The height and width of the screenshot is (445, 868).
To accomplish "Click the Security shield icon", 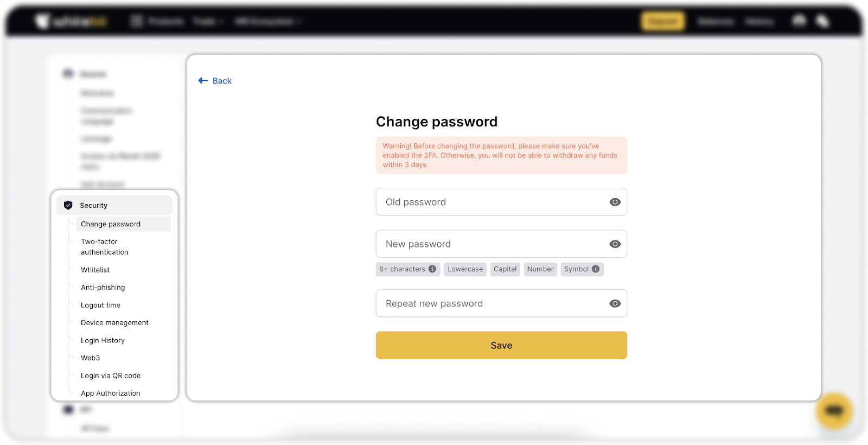I will point(68,205).
